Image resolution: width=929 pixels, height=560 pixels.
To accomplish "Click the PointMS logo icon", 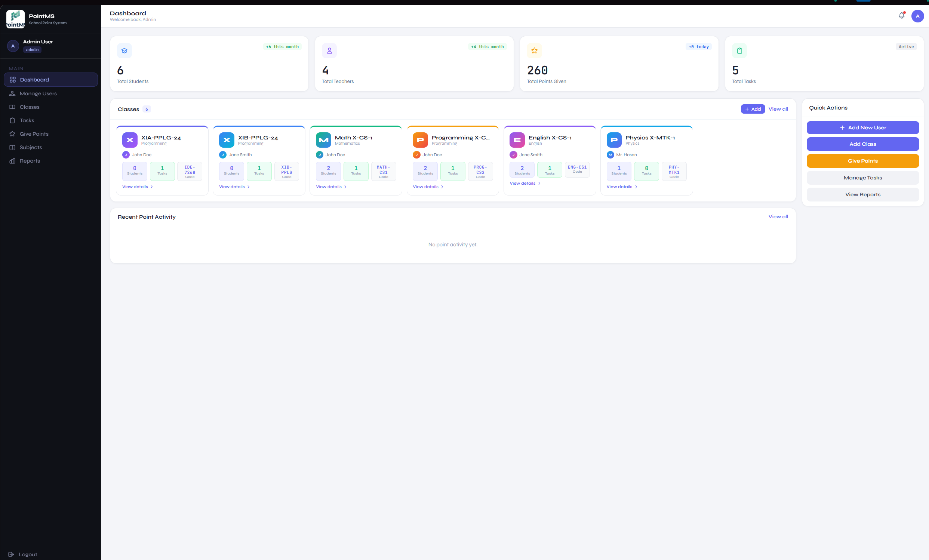I will pos(15,19).
